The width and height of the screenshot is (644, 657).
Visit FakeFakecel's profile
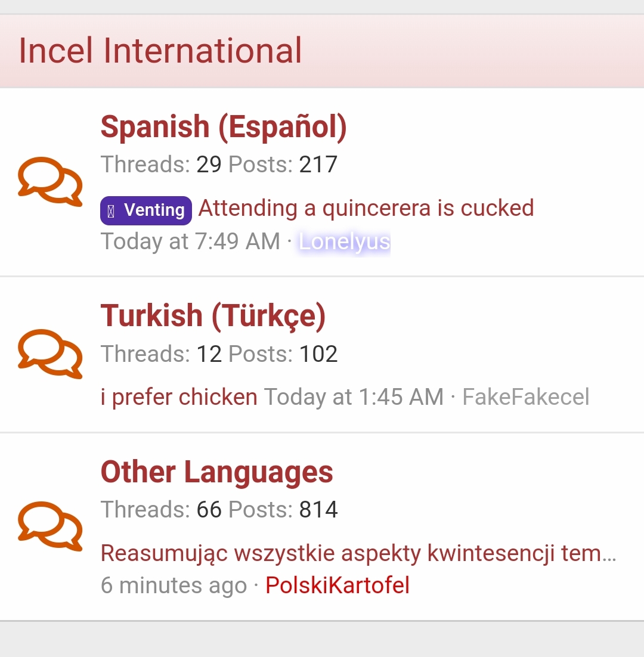[525, 396]
